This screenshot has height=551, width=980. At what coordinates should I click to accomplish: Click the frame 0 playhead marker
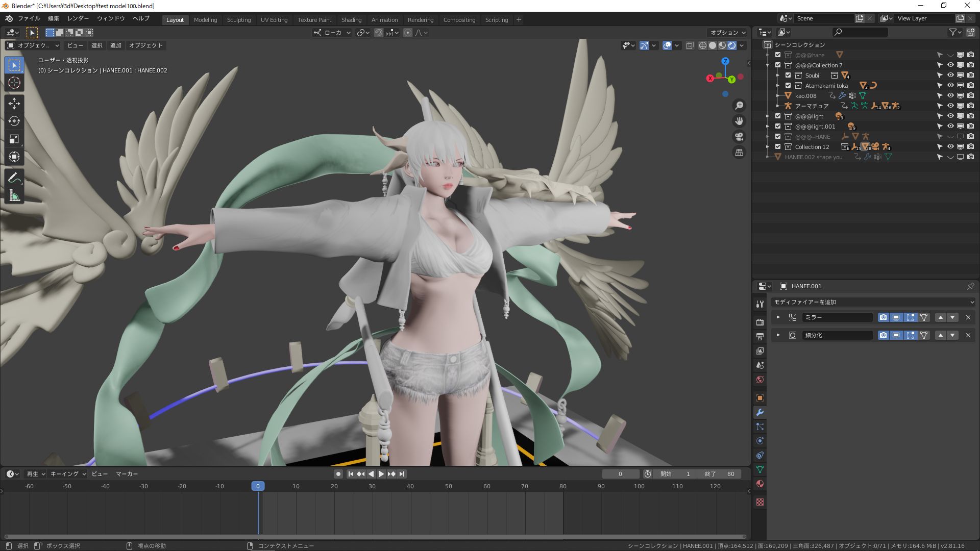click(x=258, y=486)
